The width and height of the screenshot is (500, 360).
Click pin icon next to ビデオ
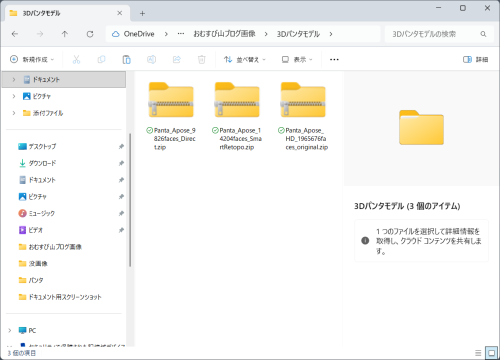[x=121, y=230]
